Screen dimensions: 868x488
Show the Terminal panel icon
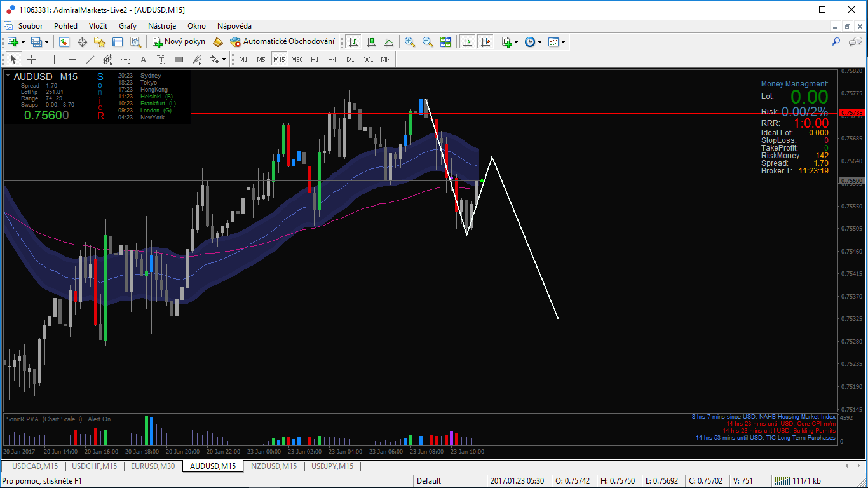[118, 42]
